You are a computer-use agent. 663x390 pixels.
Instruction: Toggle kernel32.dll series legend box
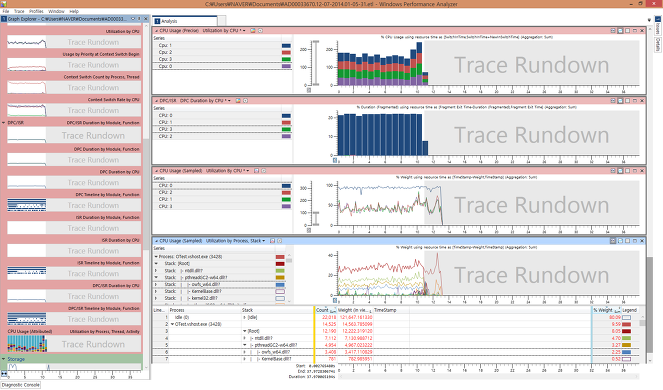280,298
